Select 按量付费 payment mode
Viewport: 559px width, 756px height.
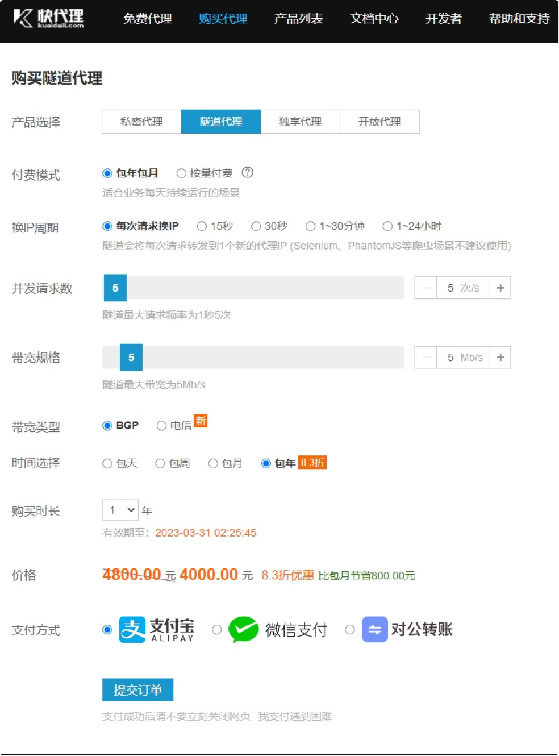(x=181, y=173)
